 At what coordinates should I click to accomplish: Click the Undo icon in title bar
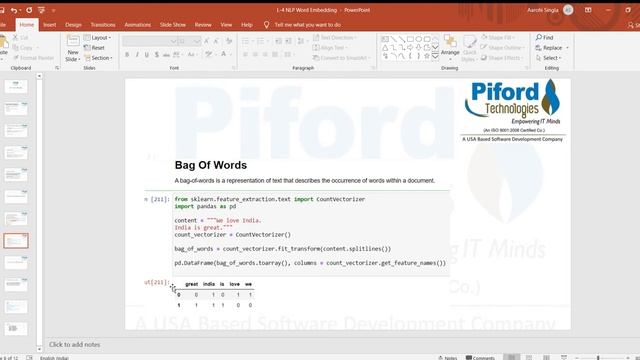click(x=14, y=10)
